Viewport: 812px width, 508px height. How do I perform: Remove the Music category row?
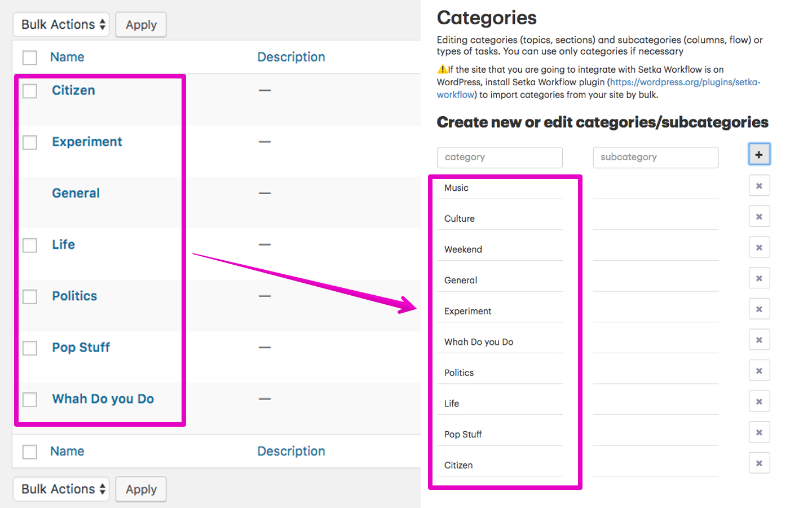point(759,186)
